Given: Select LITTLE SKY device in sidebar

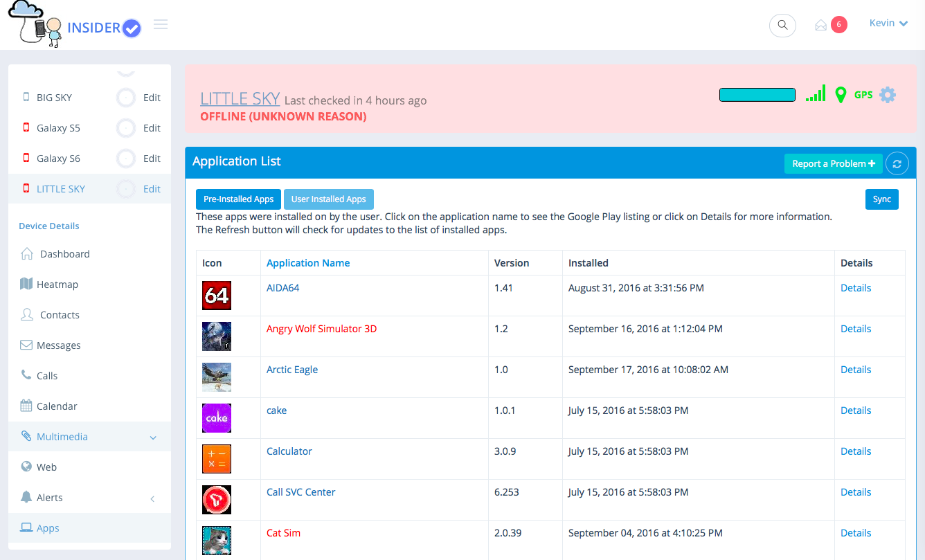Looking at the screenshot, I should [61, 189].
